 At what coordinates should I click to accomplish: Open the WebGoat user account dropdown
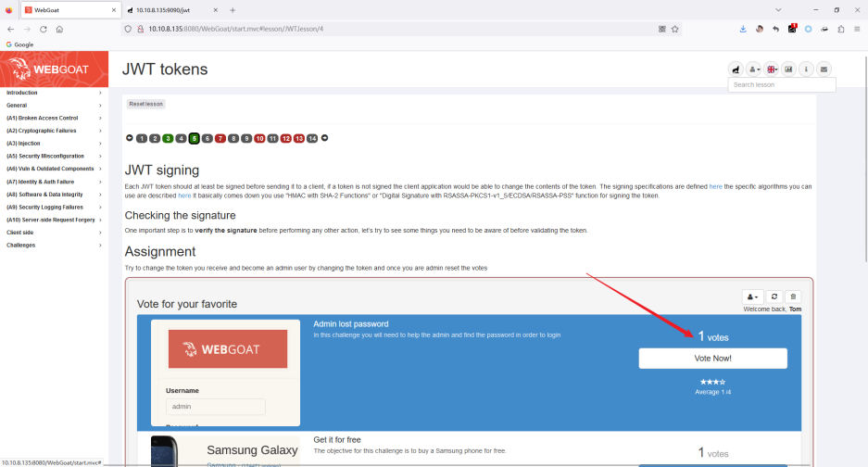[x=753, y=69]
